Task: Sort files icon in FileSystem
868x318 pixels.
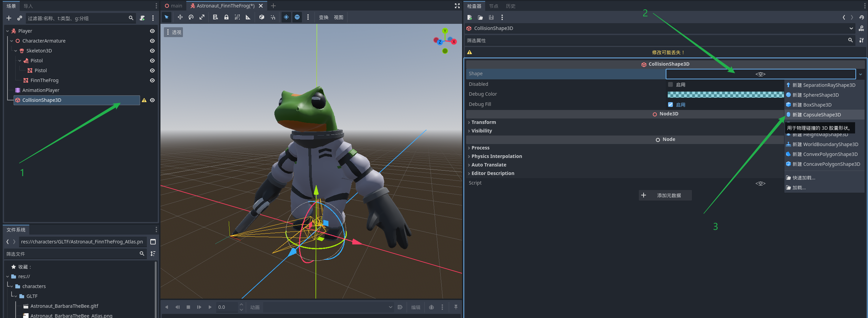Action: point(153,254)
